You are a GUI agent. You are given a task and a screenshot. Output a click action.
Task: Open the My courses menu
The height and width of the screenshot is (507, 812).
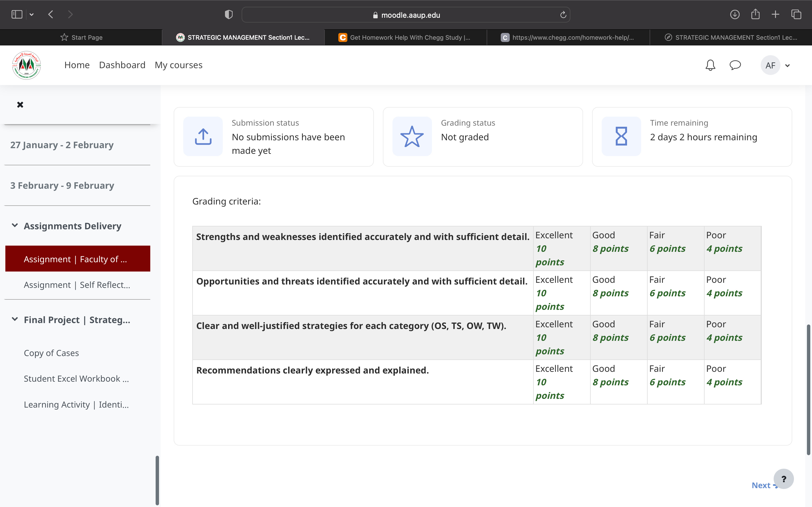tap(178, 65)
